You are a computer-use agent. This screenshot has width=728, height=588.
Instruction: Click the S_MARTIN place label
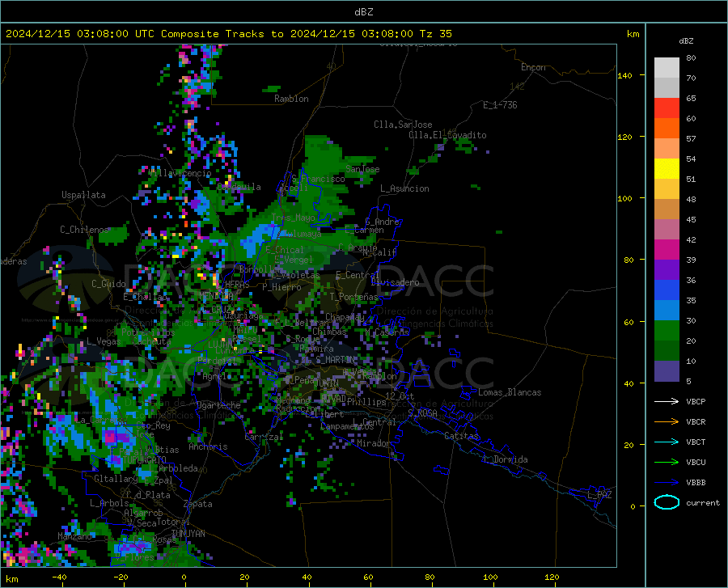tap(336, 360)
